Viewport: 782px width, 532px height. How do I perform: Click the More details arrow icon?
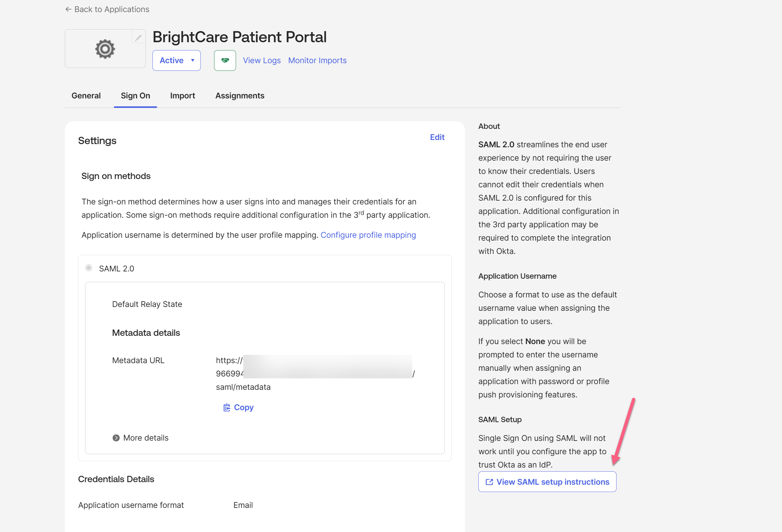tap(116, 438)
